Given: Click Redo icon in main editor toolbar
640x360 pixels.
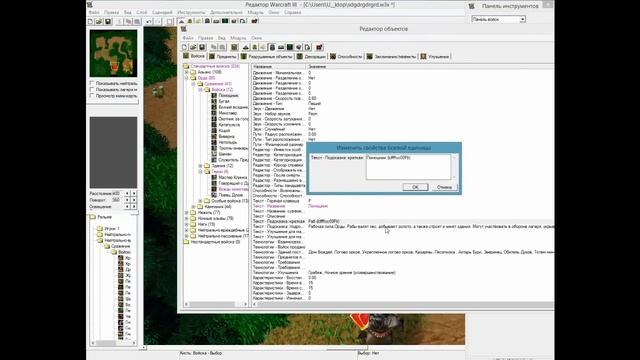Looking at the screenshot, I should point(158,21).
